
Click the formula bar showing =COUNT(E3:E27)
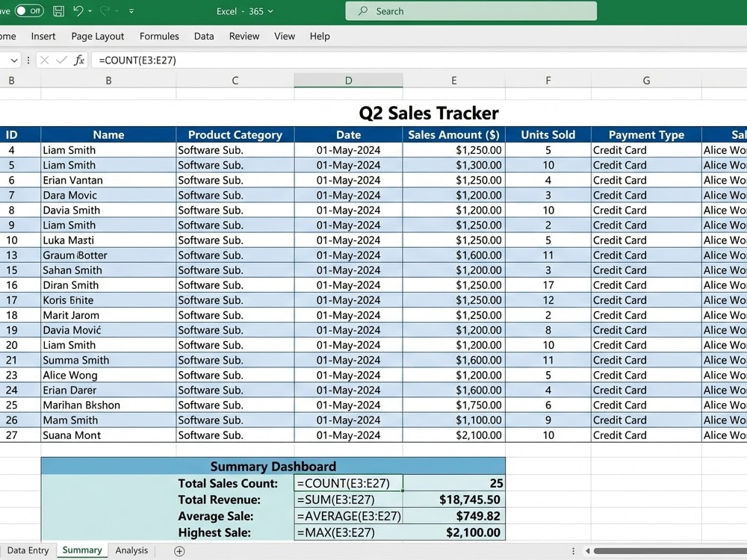pos(419,60)
